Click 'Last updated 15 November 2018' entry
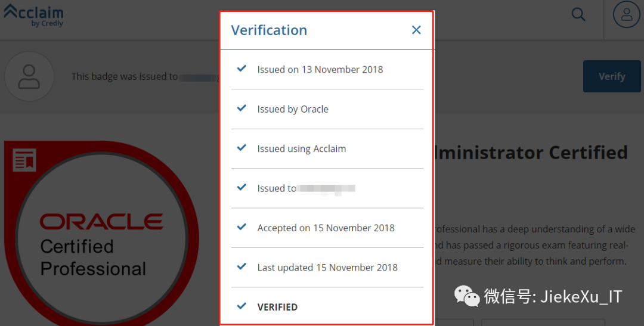The height and width of the screenshot is (326, 644). [x=327, y=268]
